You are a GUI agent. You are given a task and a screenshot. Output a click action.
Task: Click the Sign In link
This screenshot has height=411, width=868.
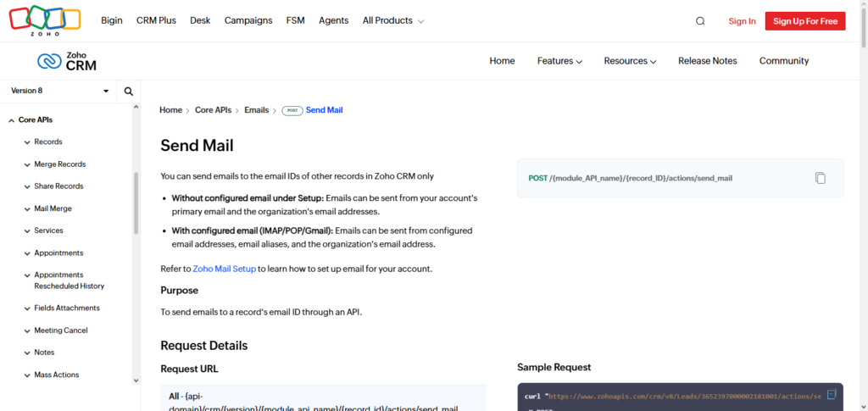(x=742, y=21)
